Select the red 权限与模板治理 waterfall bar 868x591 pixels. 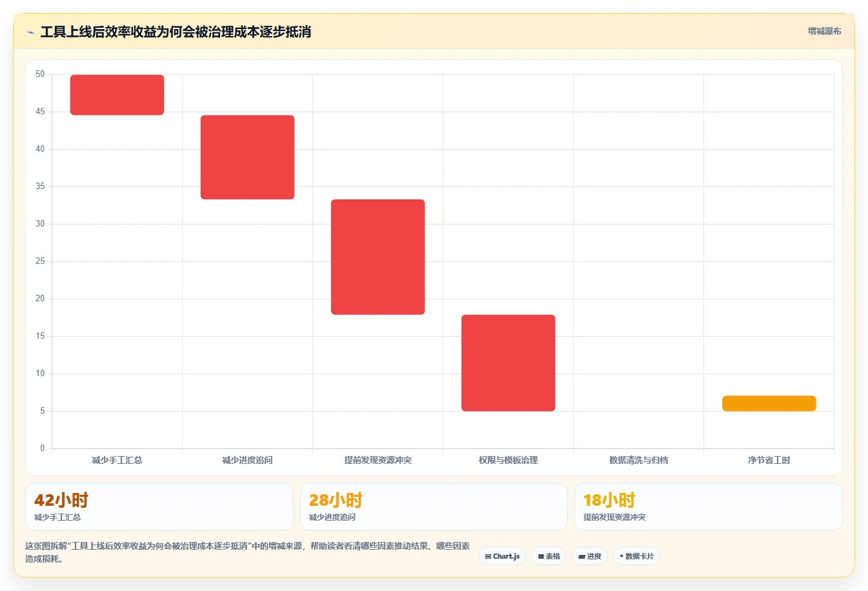click(x=508, y=363)
